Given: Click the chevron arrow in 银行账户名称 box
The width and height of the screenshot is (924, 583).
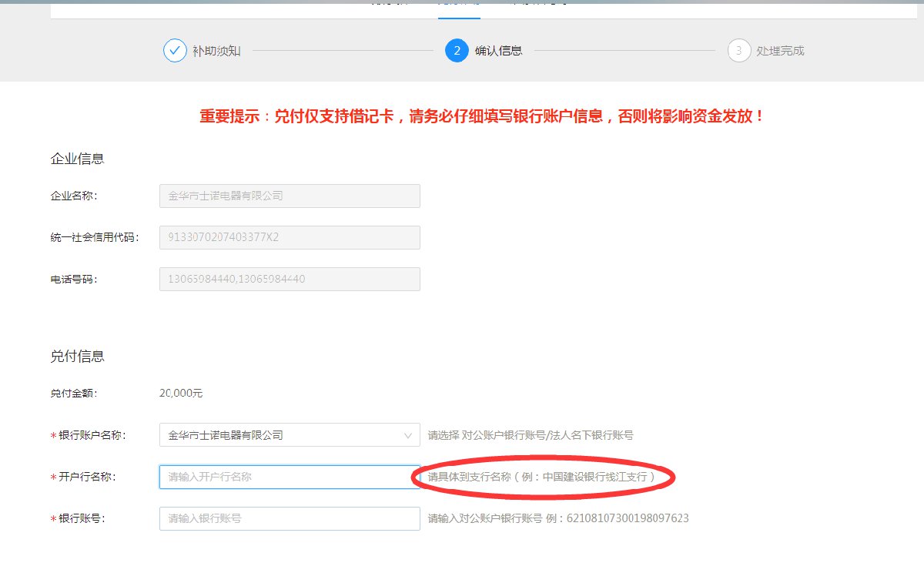Looking at the screenshot, I should [x=408, y=435].
